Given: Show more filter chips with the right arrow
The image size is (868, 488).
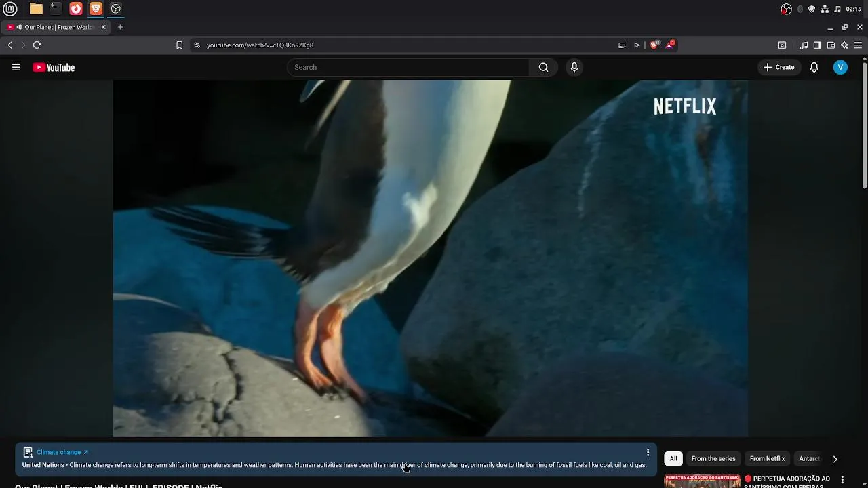Looking at the screenshot, I should pos(835,459).
